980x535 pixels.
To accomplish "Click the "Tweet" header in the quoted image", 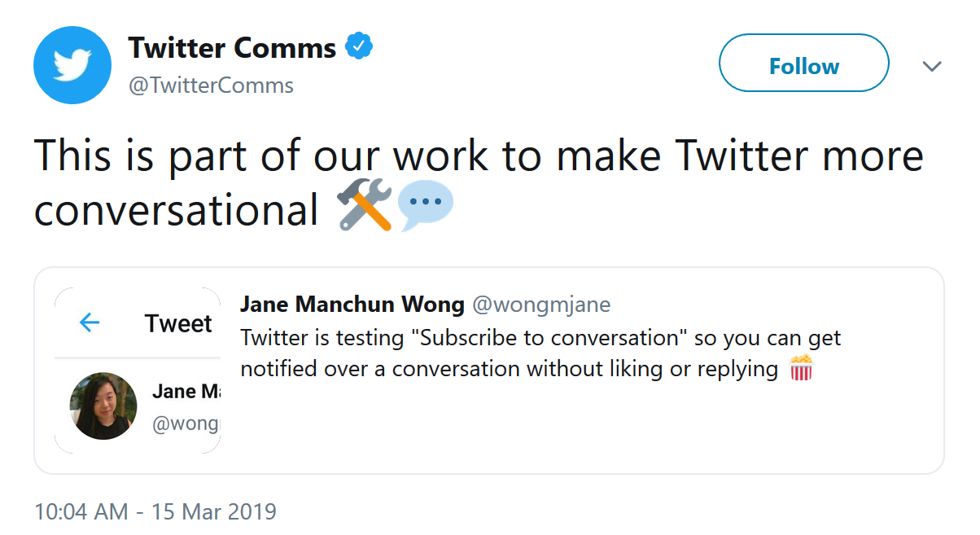I will click(x=178, y=323).
